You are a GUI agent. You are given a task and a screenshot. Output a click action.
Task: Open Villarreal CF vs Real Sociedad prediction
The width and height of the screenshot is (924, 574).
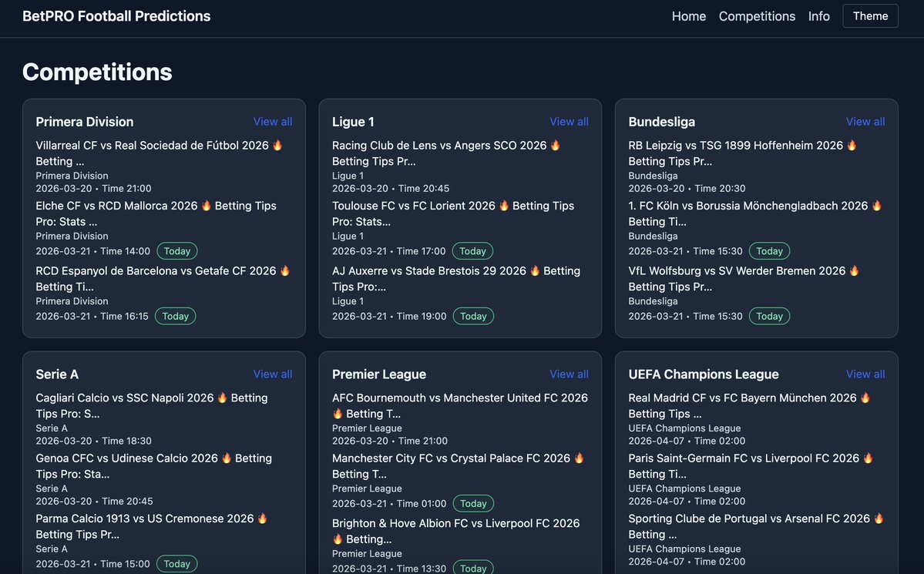[x=159, y=153]
